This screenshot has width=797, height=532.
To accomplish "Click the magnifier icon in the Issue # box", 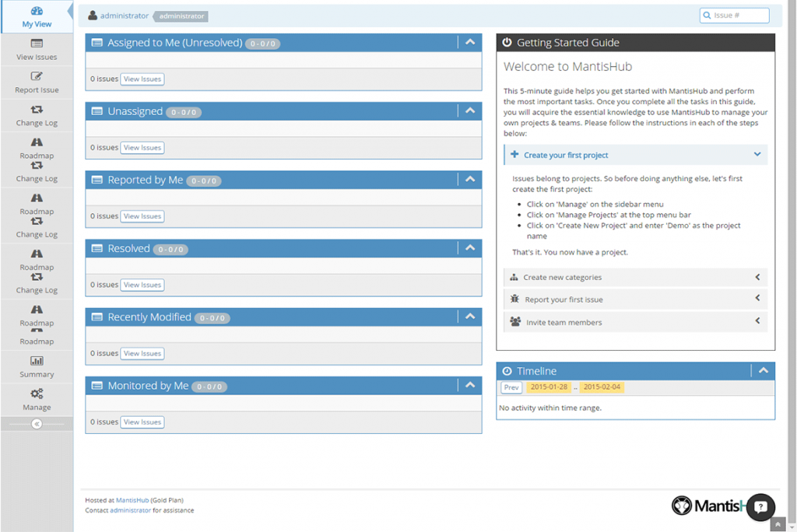I will pyautogui.click(x=707, y=16).
